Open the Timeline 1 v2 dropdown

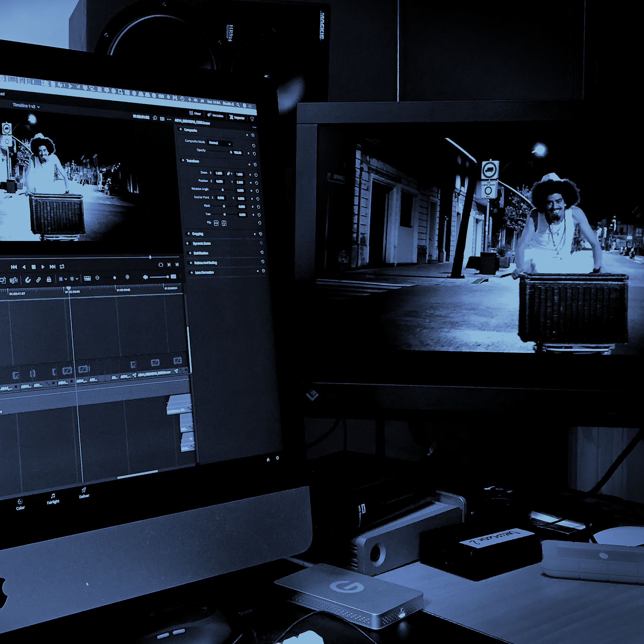point(26,106)
